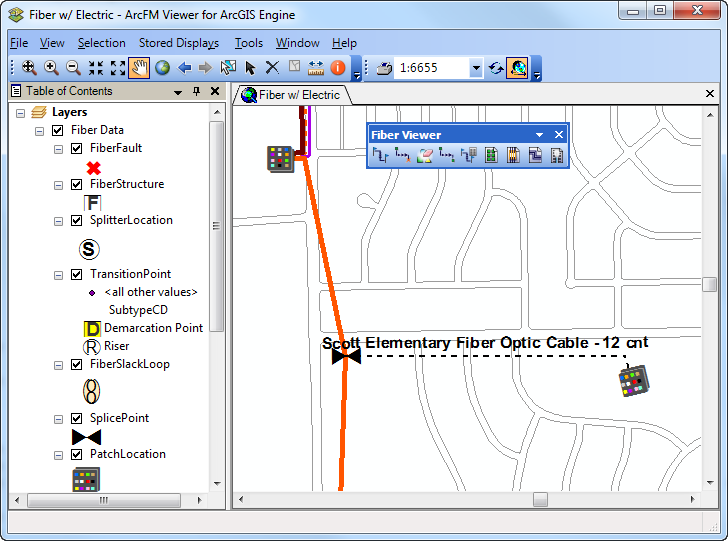The height and width of the screenshot is (541, 728).
Task: Click the Fixed Zoom In arrows icon
Action: [x=96, y=68]
